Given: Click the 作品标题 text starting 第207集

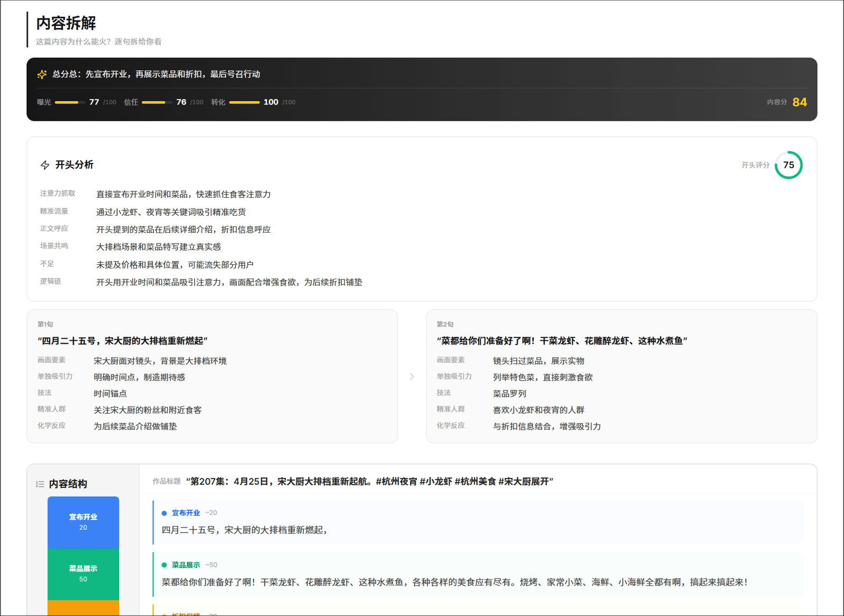Looking at the screenshot, I should click(370, 482).
